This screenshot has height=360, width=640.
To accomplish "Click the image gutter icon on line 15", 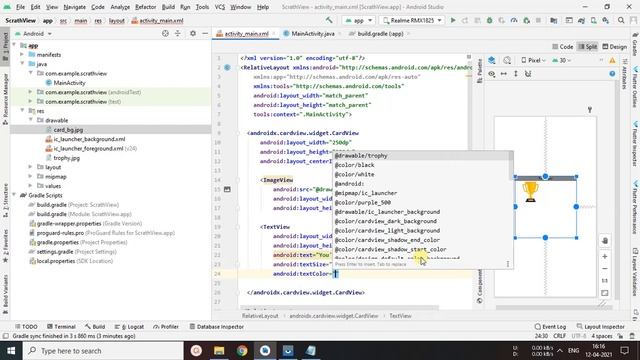I will coord(227,189).
